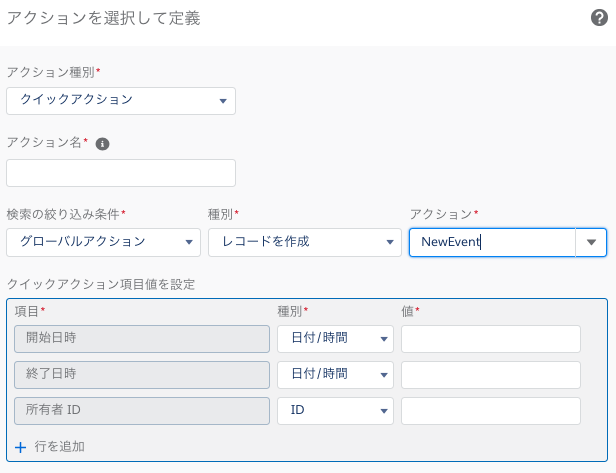
Task: Add a row with the 行を追加 link
Action: pyautogui.click(x=59, y=447)
